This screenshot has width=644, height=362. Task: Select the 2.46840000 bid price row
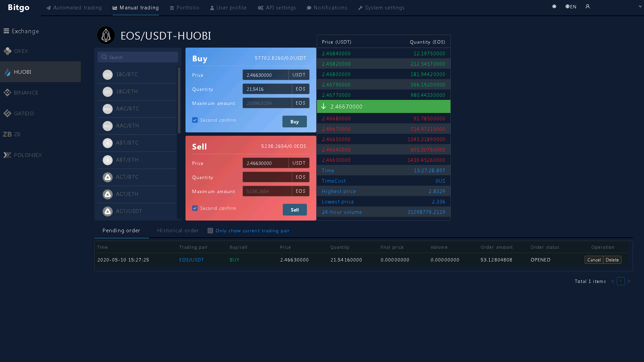(x=383, y=53)
